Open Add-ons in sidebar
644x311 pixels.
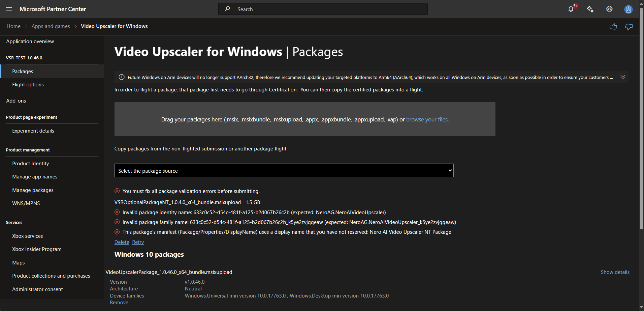pos(16,101)
